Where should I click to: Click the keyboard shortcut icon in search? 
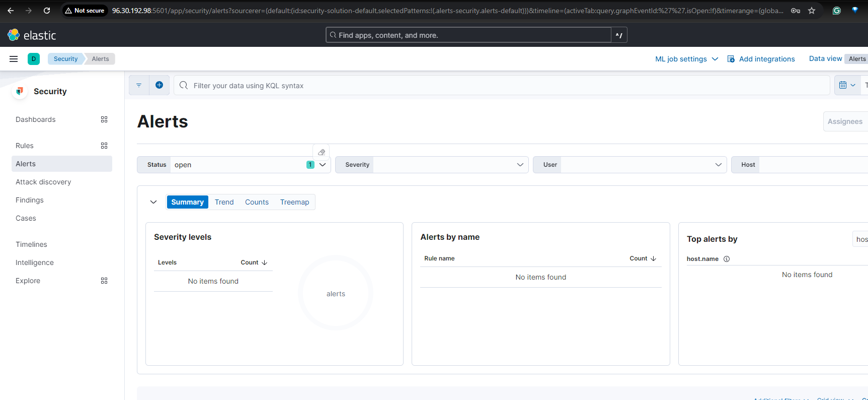tap(619, 35)
